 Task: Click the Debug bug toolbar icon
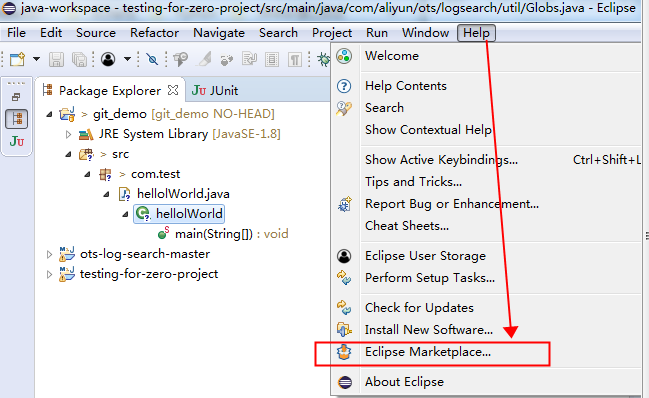(x=324, y=60)
